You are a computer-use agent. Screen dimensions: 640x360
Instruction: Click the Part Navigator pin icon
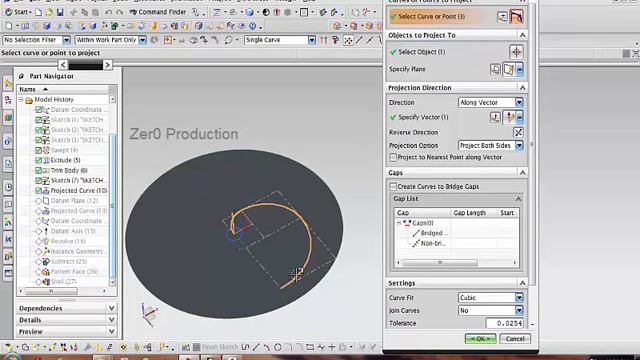[21, 76]
